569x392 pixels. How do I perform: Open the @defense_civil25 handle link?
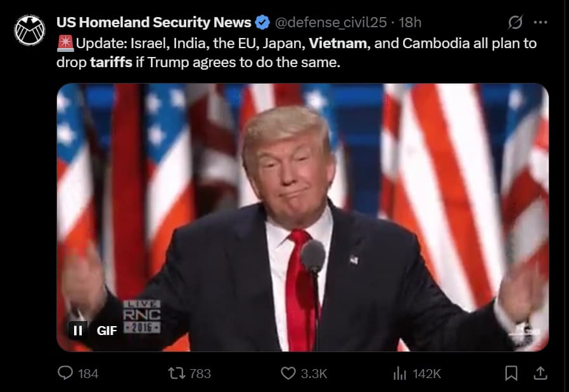(x=331, y=23)
